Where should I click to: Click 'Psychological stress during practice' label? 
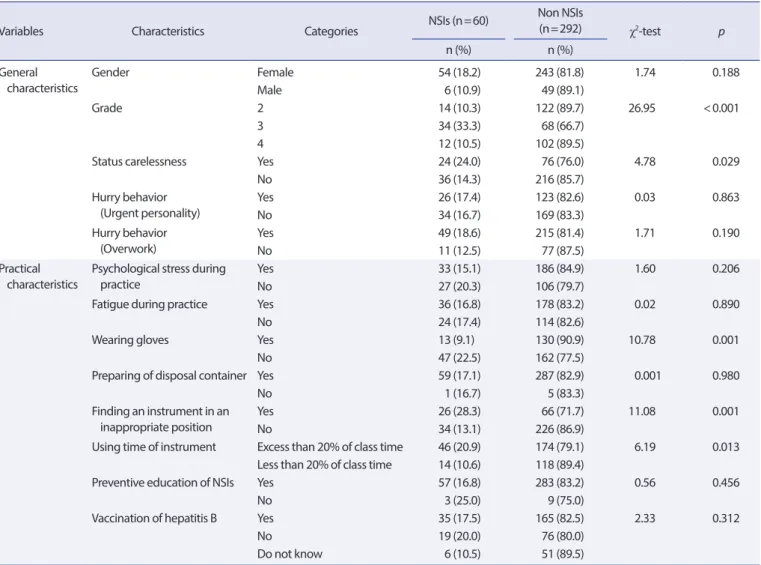[158, 277]
